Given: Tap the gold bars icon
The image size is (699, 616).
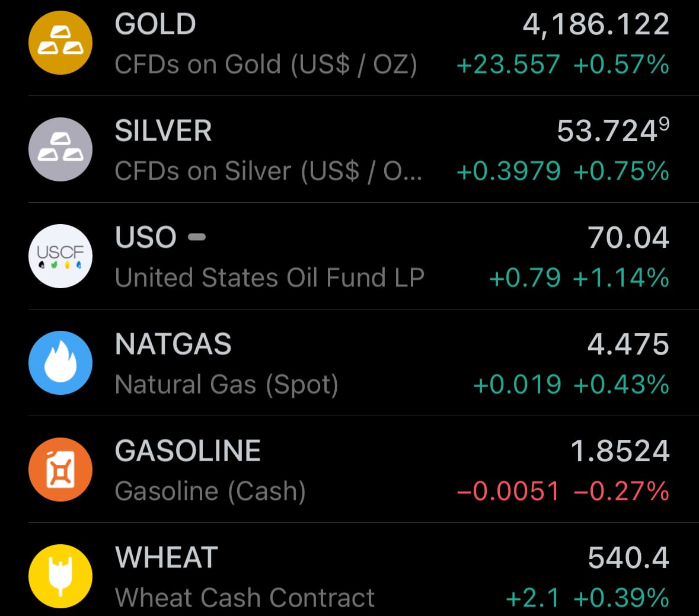Looking at the screenshot, I should pyautogui.click(x=60, y=43).
